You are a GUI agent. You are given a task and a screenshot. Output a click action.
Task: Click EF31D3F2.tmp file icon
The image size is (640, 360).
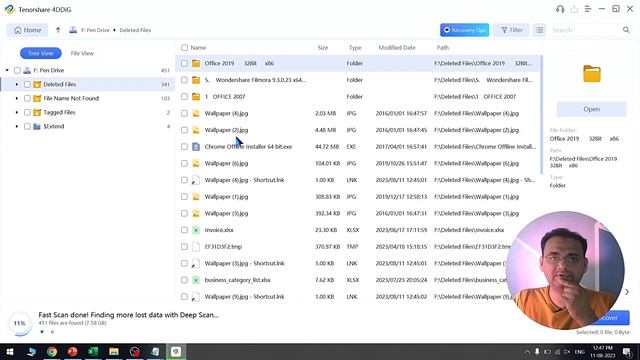pos(196,247)
